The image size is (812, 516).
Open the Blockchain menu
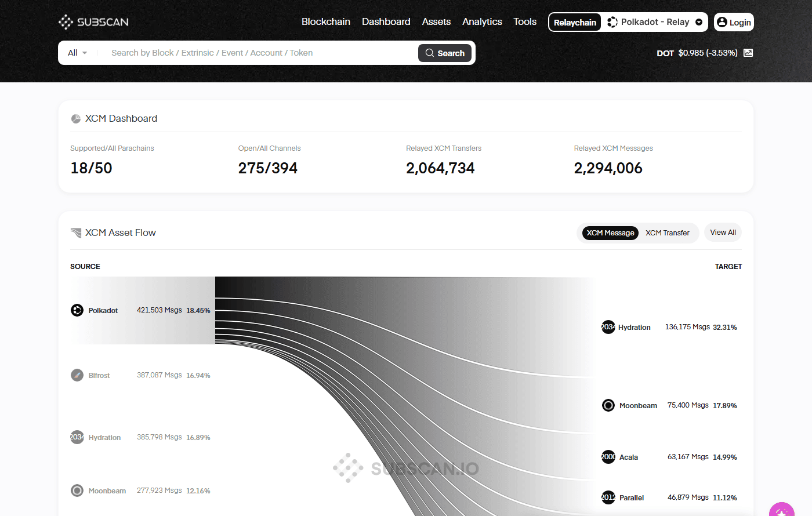pyautogui.click(x=326, y=22)
